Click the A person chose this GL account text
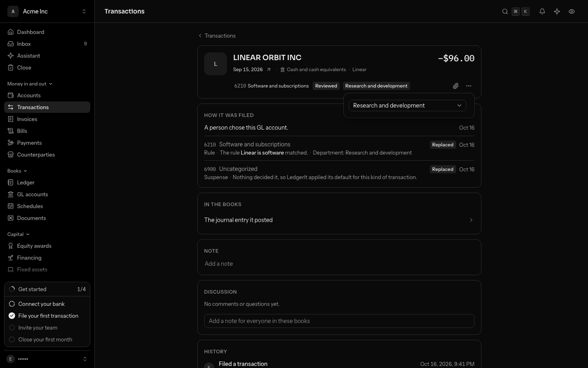This screenshot has height=368, width=588. (246, 128)
